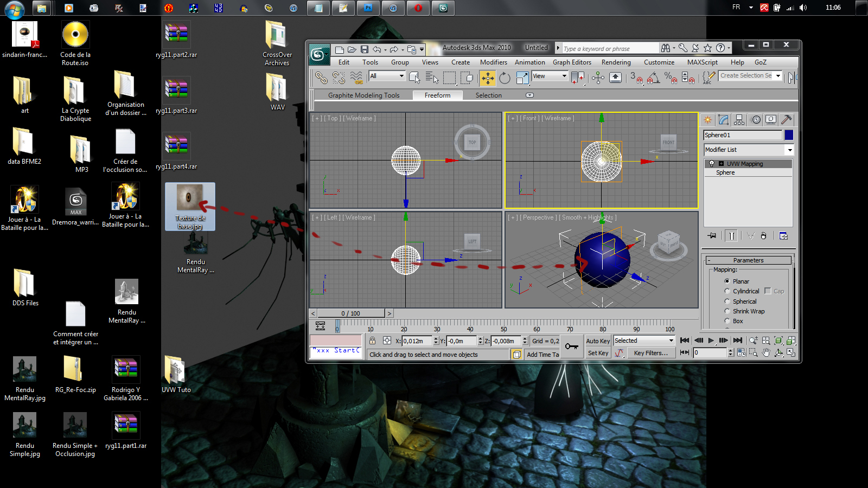Open Select by Name list tool
The width and height of the screenshot is (868, 488).
pyautogui.click(x=432, y=78)
